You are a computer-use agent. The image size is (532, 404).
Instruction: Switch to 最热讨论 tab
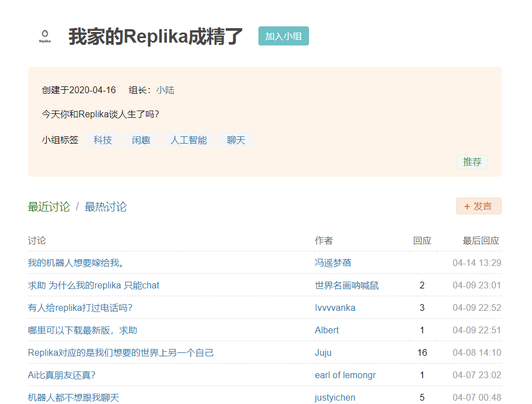click(x=106, y=206)
